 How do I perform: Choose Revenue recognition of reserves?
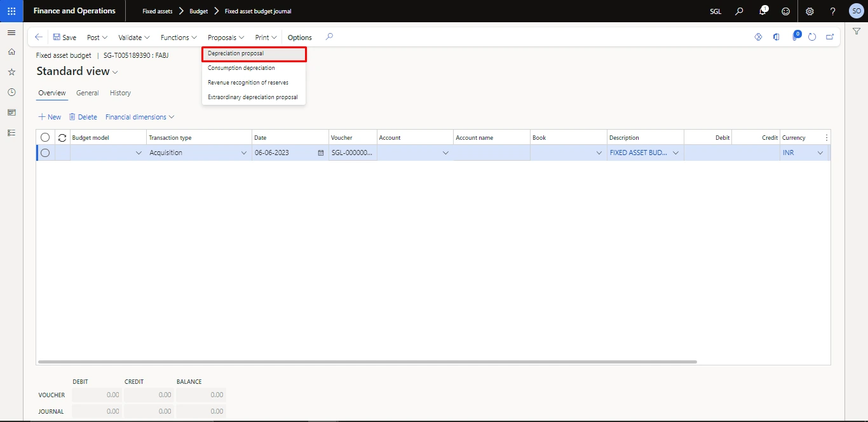point(254,83)
